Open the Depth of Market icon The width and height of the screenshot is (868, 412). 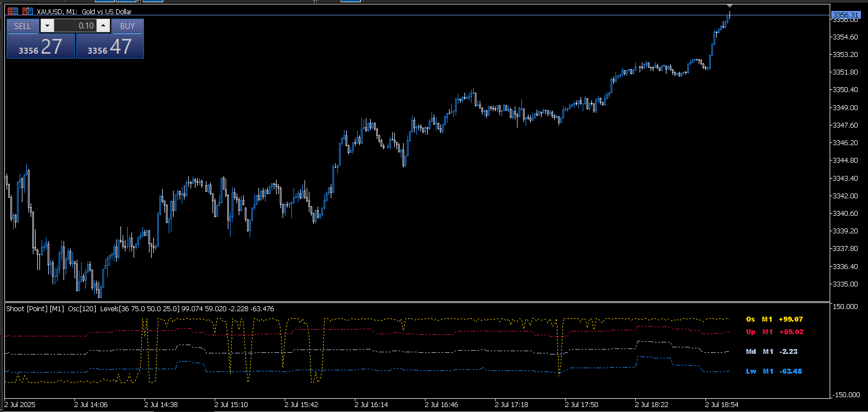click(x=27, y=11)
